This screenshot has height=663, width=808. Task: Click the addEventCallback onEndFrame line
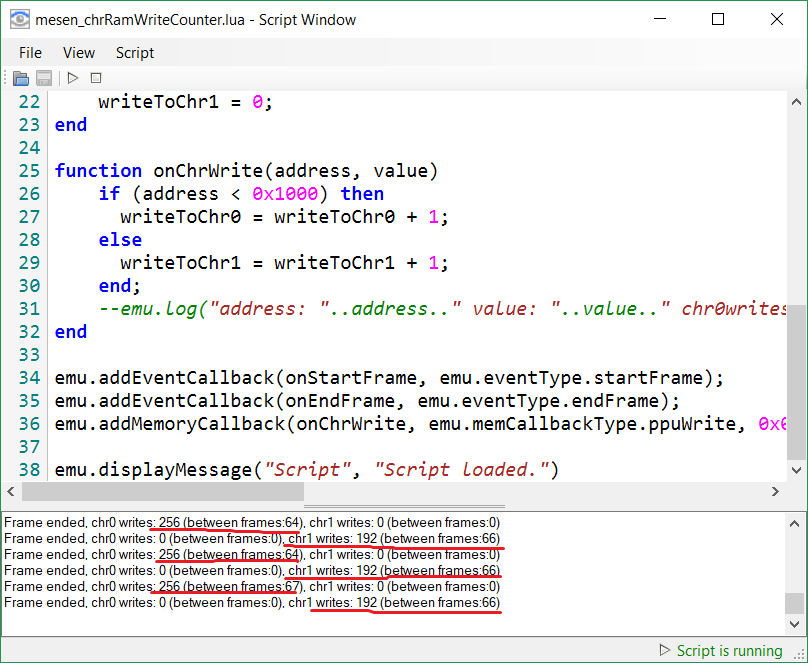pos(367,401)
